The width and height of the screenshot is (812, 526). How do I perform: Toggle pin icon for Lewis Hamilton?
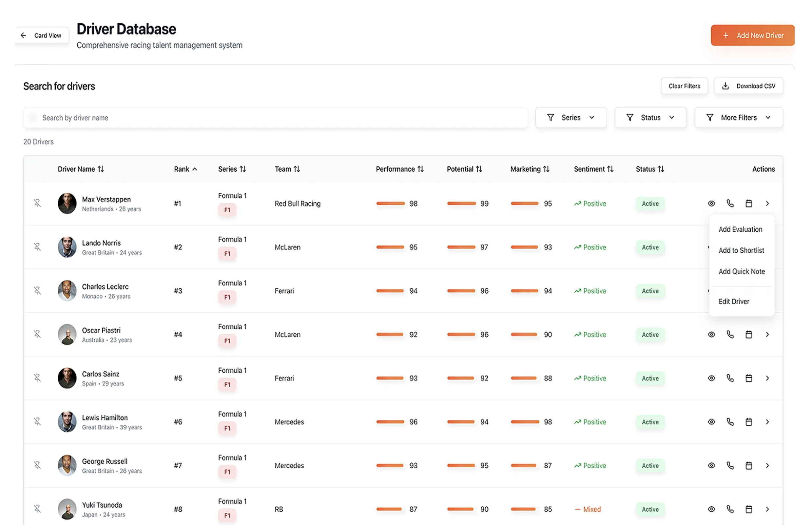tap(38, 421)
